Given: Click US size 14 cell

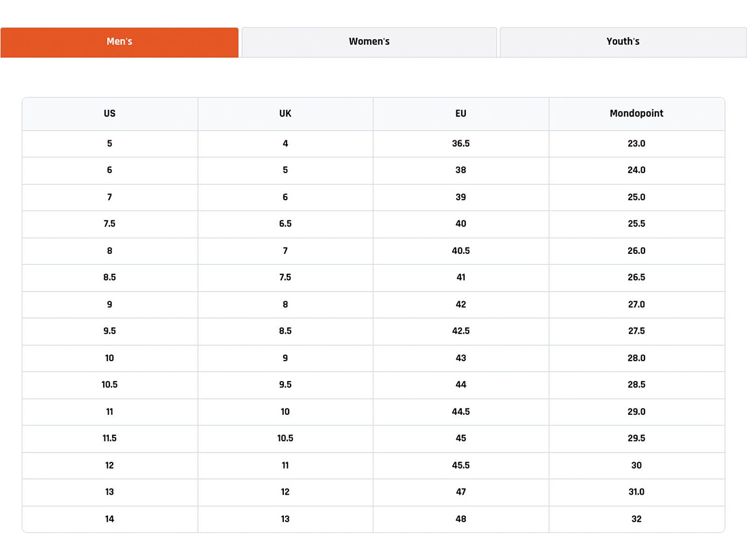Looking at the screenshot, I should click(110, 519).
